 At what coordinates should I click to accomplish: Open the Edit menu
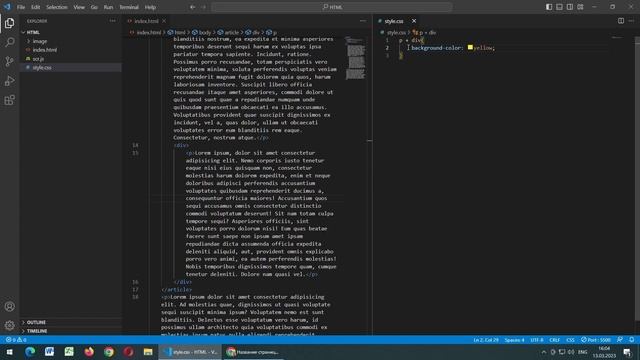click(36, 7)
